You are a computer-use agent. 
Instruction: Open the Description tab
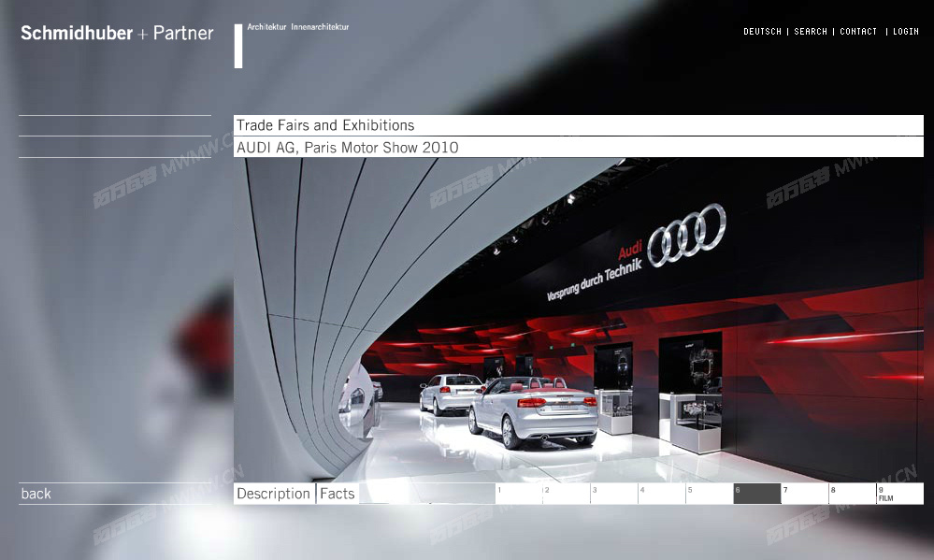273,494
